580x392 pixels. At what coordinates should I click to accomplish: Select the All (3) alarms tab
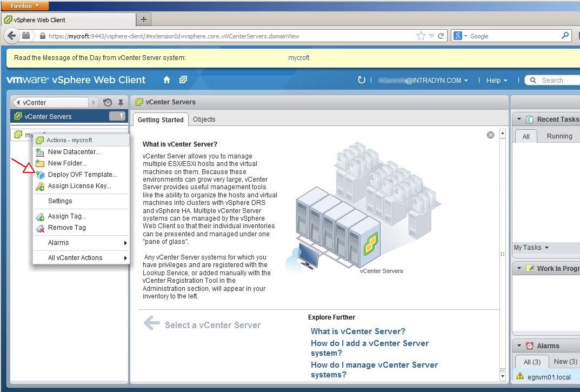(x=532, y=362)
